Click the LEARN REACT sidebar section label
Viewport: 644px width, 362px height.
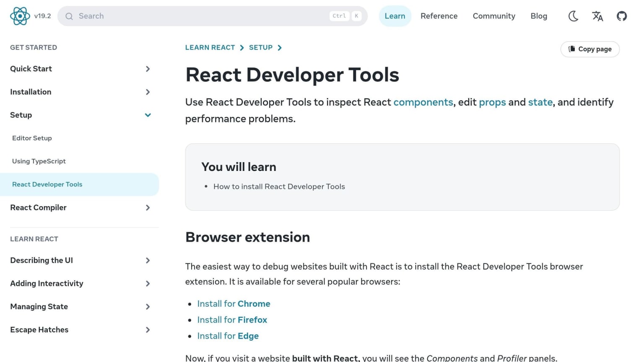point(34,239)
